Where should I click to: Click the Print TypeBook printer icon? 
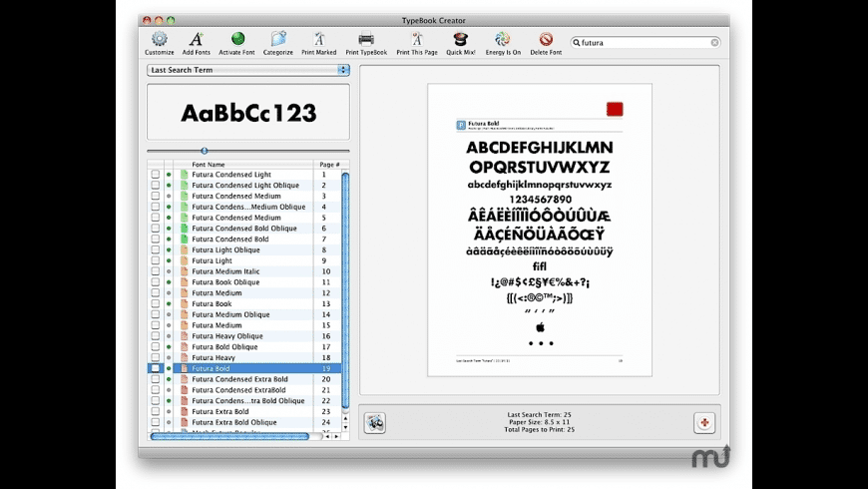click(x=366, y=40)
